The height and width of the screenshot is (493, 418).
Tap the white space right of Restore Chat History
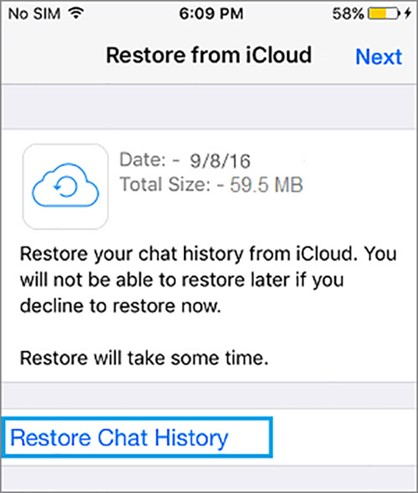(x=344, y=437)
